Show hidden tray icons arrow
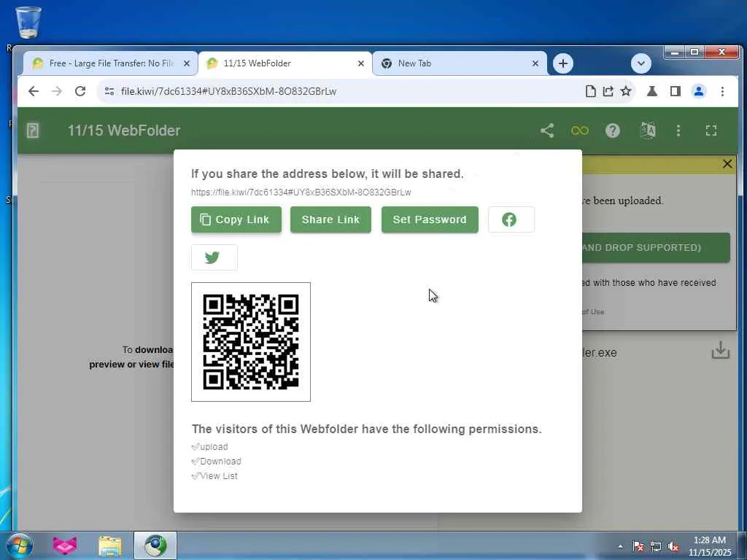Screen dimensions: 747x560 pyautogui.click(x=620, y=546)
